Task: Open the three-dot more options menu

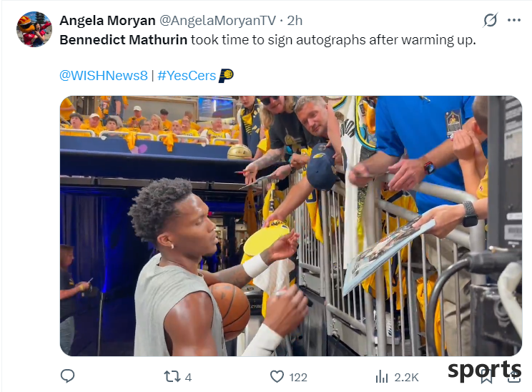Action: tap(514, 20)
